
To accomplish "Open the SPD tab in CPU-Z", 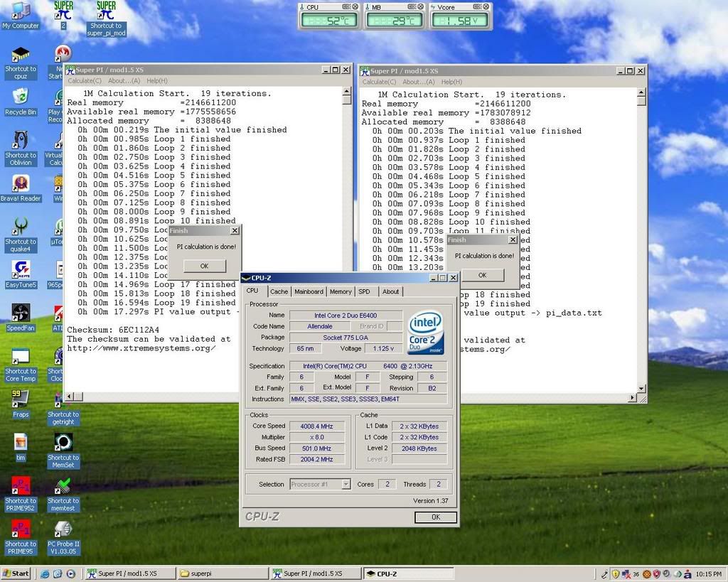I will pyautogui.click(x=364, y=291).
